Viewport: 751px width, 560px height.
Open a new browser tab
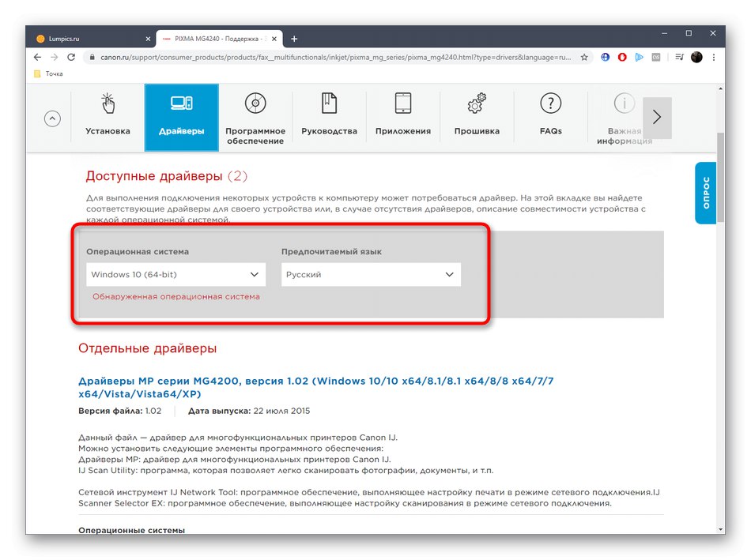coord(294,39)
